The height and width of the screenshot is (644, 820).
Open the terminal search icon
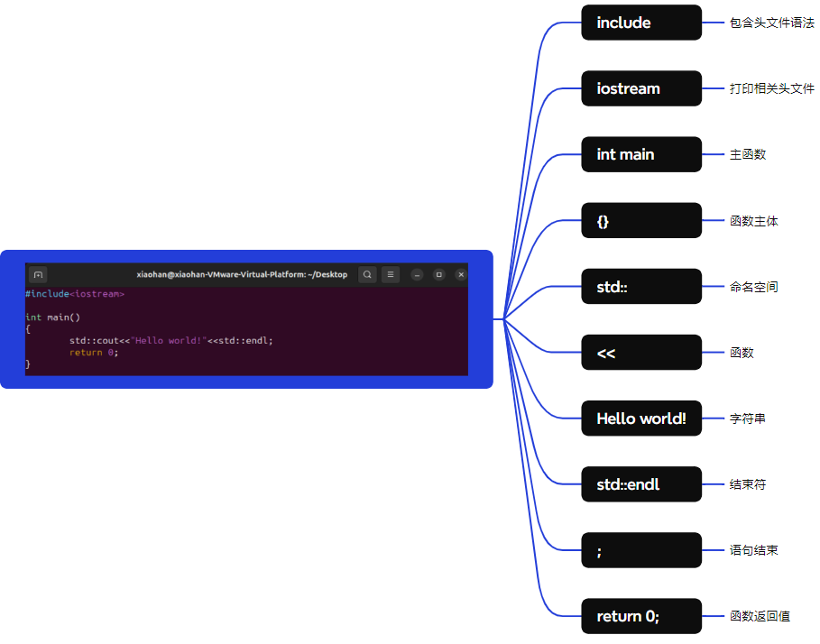367,274
